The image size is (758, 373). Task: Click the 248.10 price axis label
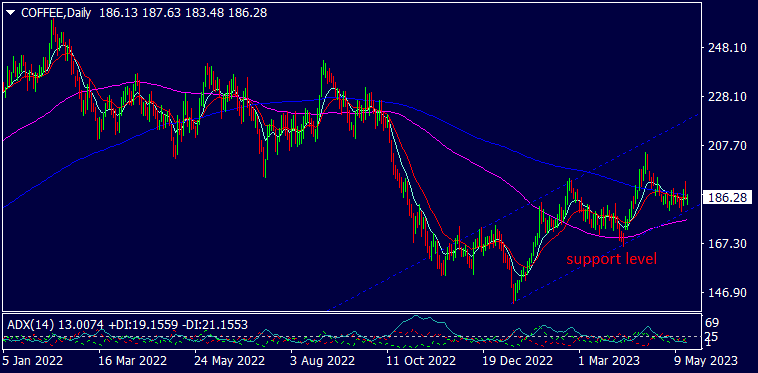728,47
